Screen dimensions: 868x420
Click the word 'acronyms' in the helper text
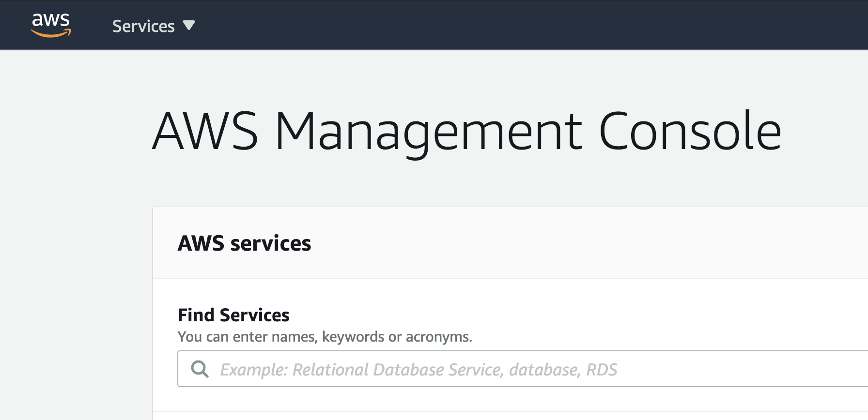pos(439,337)
